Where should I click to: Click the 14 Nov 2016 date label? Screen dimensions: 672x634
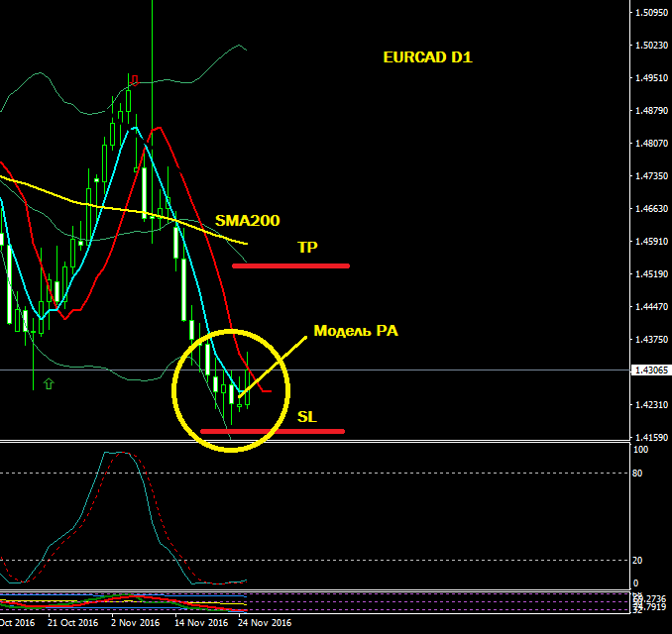(201, 623)
